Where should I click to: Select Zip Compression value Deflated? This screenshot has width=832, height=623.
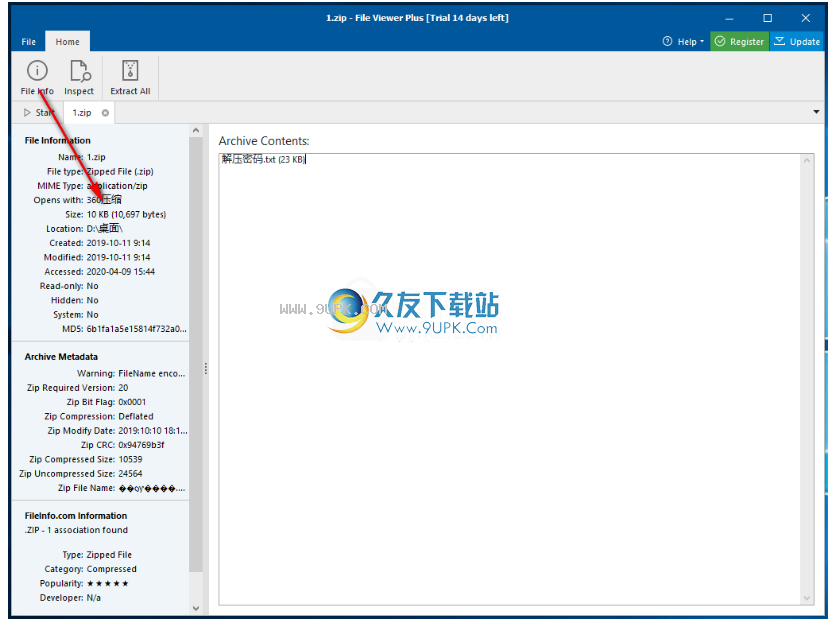136,417
